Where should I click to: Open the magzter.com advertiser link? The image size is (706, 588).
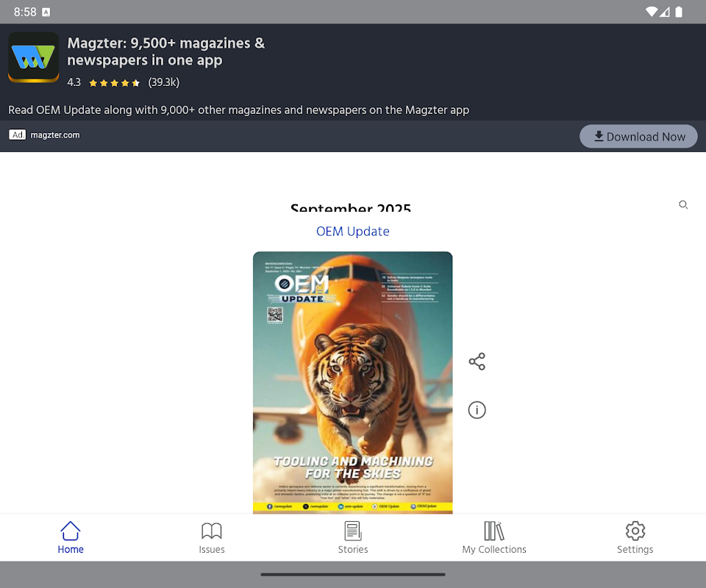pos(55,135)
